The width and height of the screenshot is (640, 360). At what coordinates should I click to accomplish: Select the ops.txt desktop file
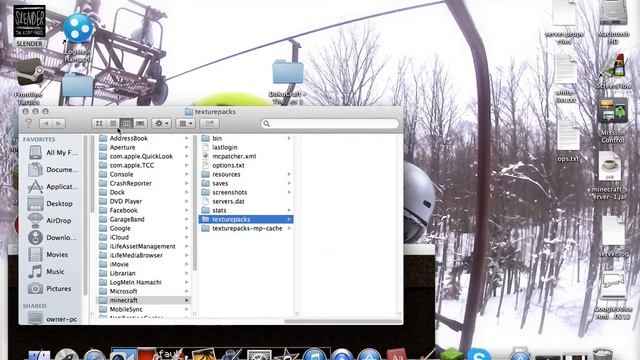568,142
